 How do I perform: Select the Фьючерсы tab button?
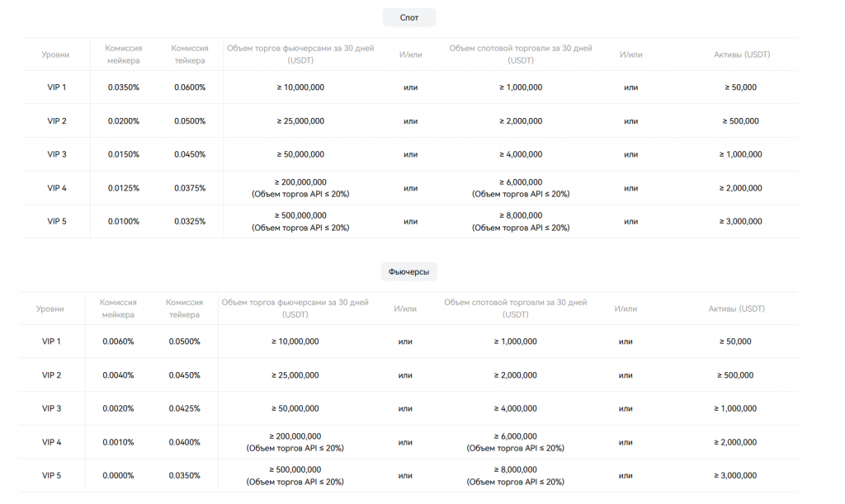point(409,271)
